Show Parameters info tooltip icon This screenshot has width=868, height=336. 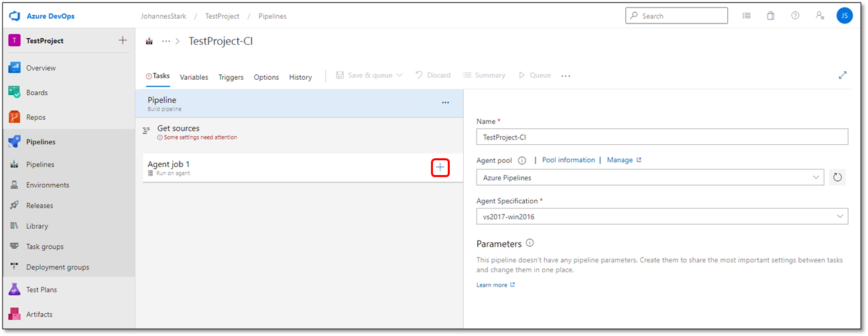coord(530,243)
